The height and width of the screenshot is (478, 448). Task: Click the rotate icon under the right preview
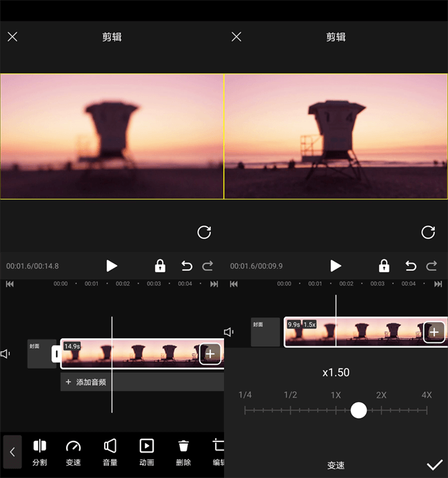coord(428,232)
